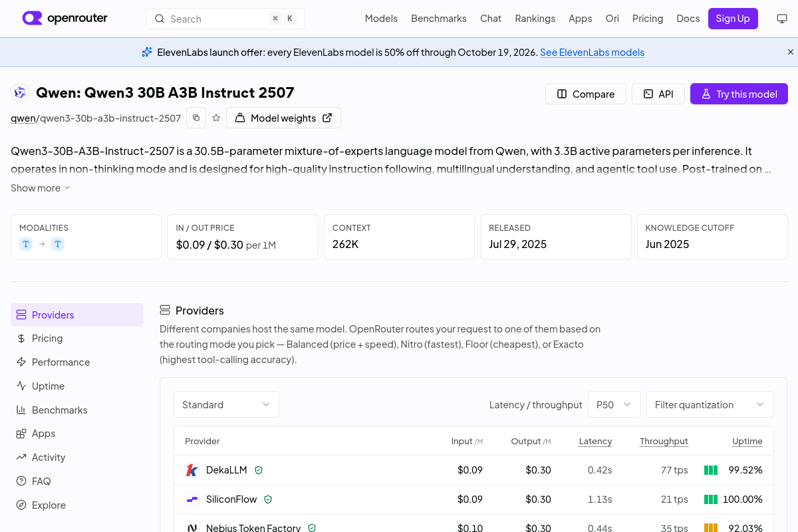Open Pricing in the top navigation

pyautogui.click(x=648, y=19)
